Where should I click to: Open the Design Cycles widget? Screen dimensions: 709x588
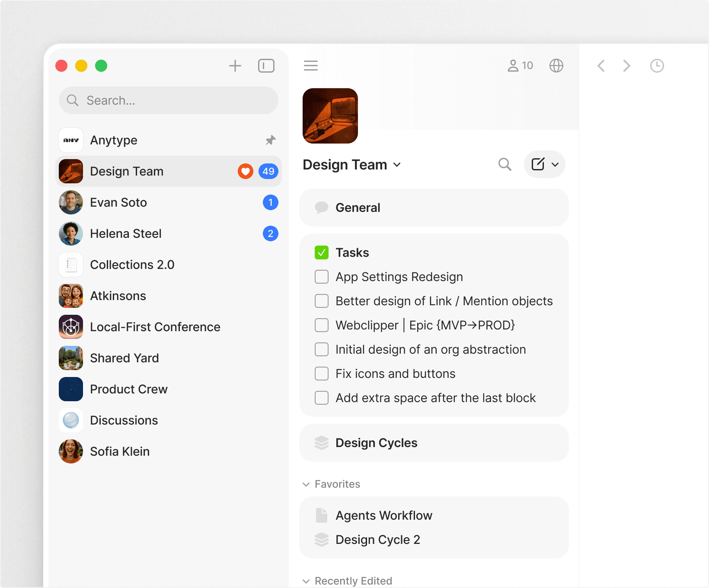[x=434, y=443]
